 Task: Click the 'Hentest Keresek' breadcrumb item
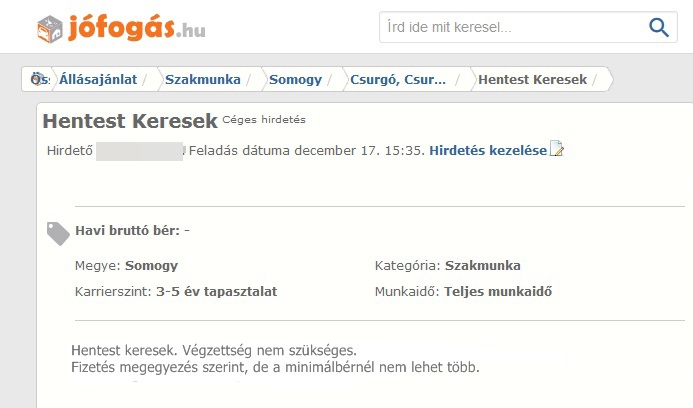point(533,80)
